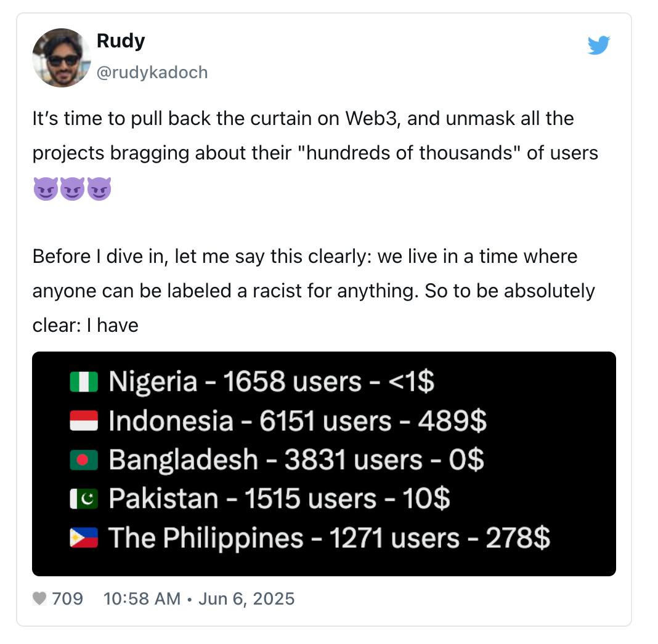658x644 pixels.
Task: Click the 10:58 AM timestamp
Action: tap(142, 598)
